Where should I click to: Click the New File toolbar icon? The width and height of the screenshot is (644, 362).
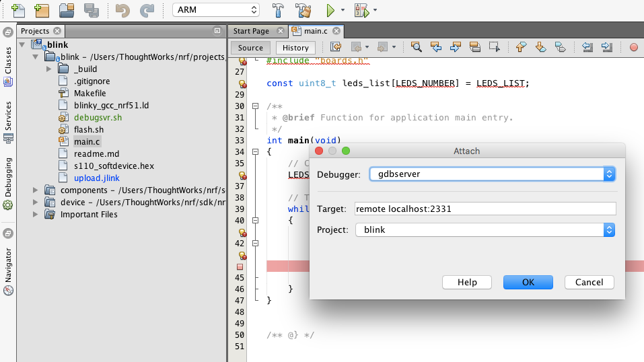[17, 10]
